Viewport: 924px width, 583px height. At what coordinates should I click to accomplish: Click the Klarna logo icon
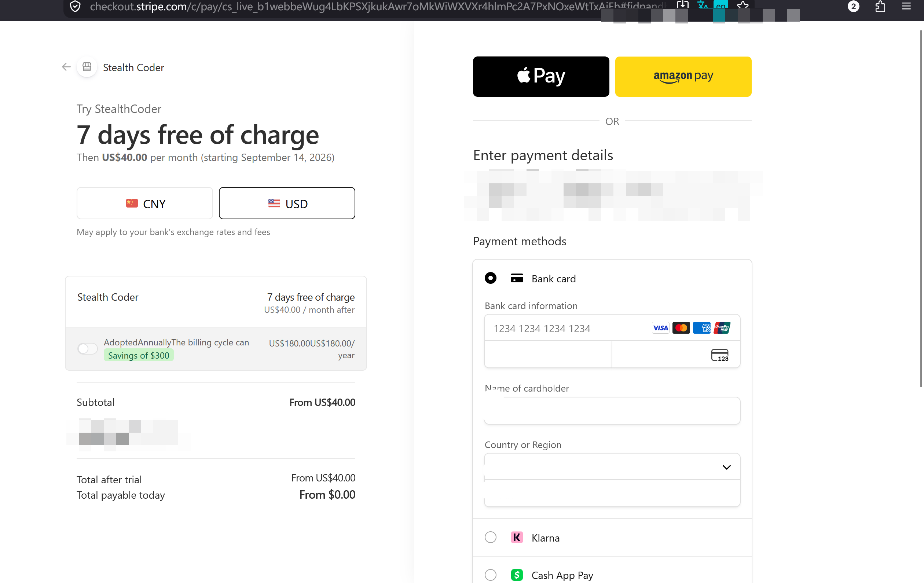tap(517, 537)
